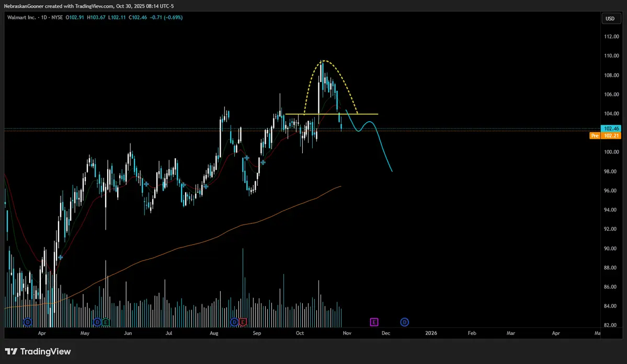The height and width of the screenshot is (364, 627).
Task: Click the Dec label on time axis
Action: click(386, 333)
